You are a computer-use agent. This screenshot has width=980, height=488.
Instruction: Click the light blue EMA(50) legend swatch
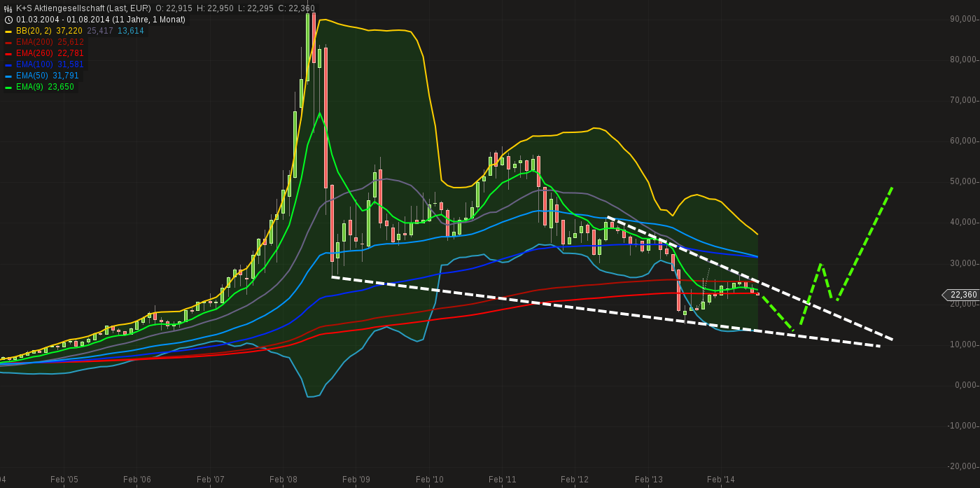8,76
